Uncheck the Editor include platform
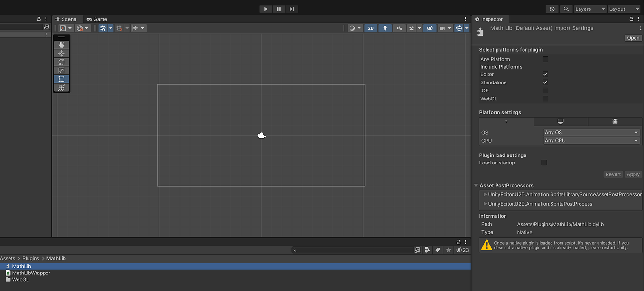644x291 pixels. [545, 74]
